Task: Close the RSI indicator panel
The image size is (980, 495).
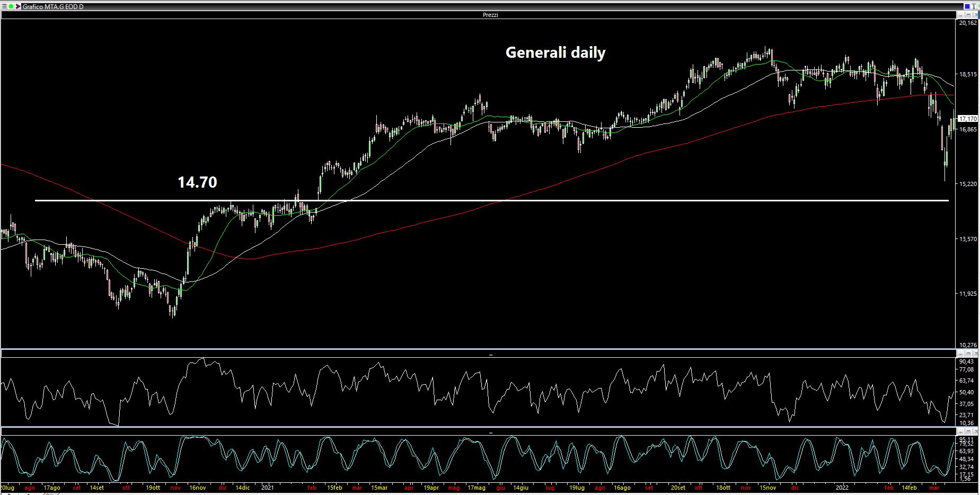Action: pyautogui.click(x=976, y=353)
